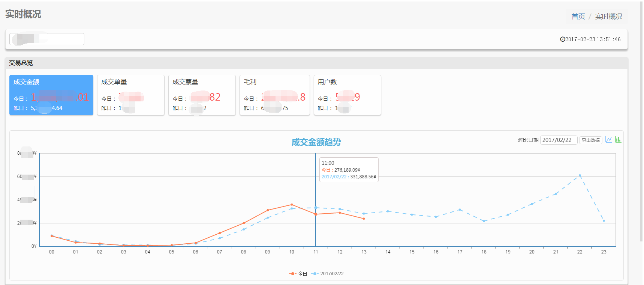Switch chart to bar graph view icon
644x285 pixels.
tap(618, 140)
